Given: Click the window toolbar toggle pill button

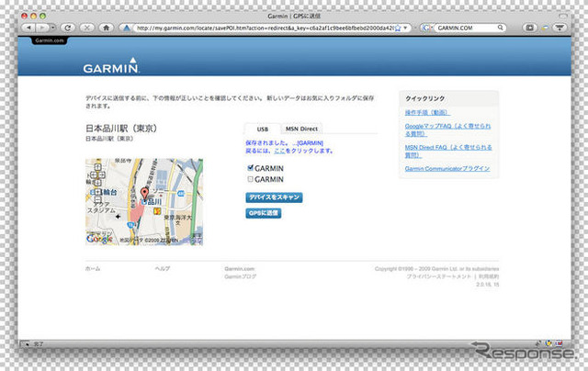Looking at the screenshot, I should pos(562,17).
